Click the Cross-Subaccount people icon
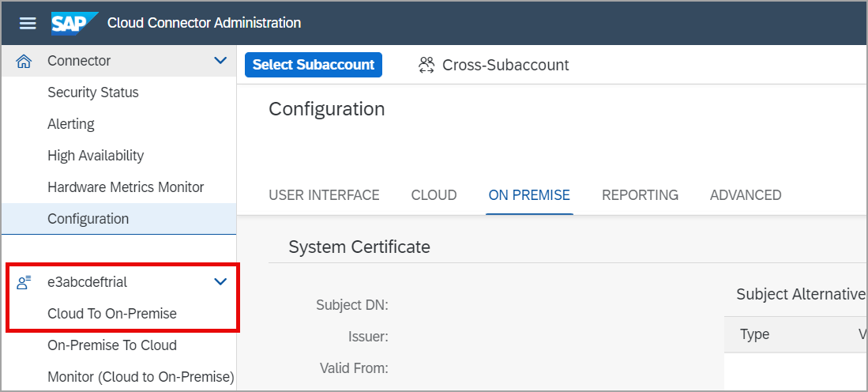The image size is (868, 392). coord(426,65)
